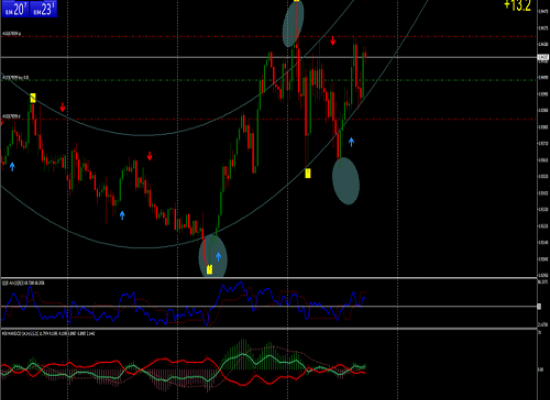Click the yellow +13.2 profit readout
The height and width of the screenshot is (400, 550).
tap(518, 5)
